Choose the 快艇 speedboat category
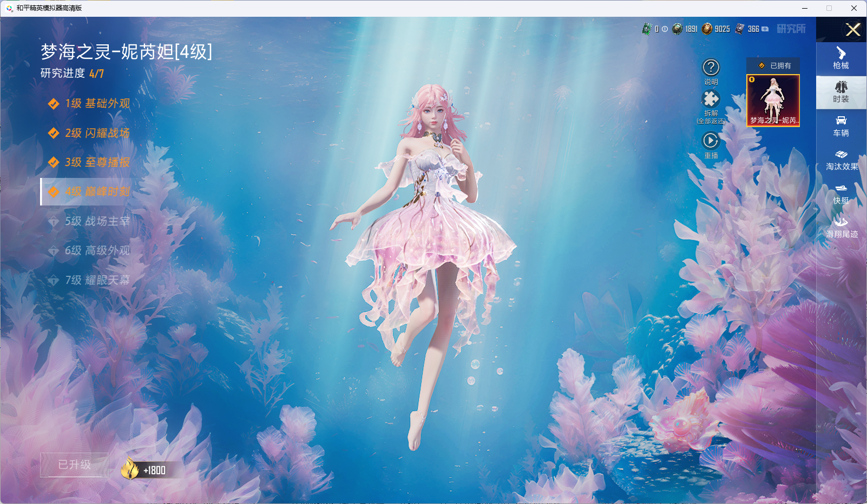 [x=840, y=194]
